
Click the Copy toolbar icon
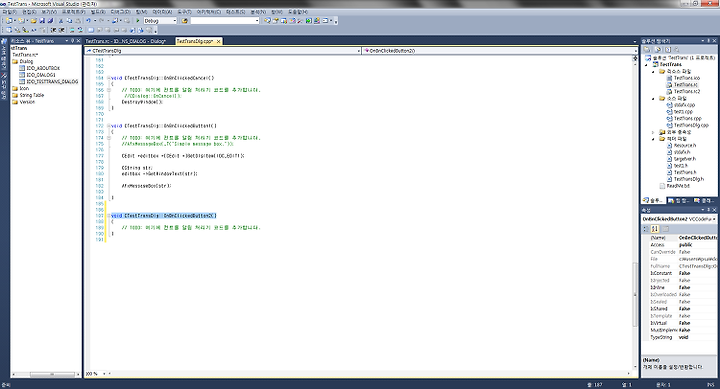(x=69, y=21)
